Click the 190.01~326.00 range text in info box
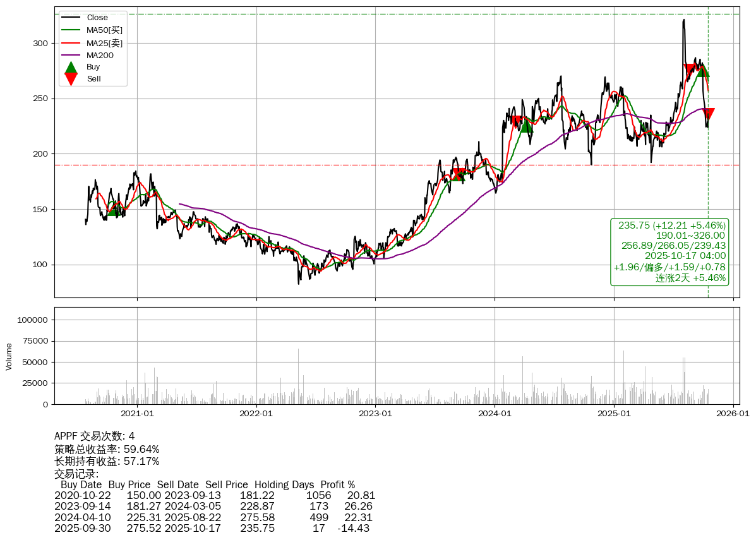 point(690,236)
